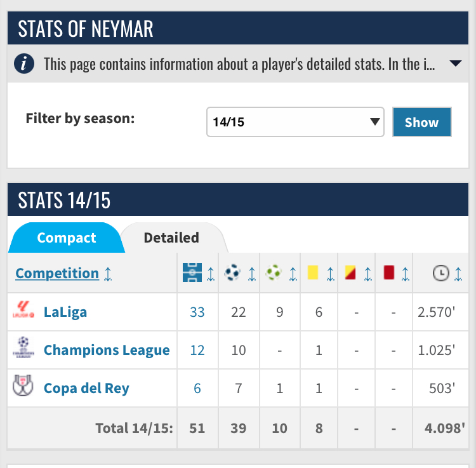Sort by matches played pitch icon
This screenshot has width=476, height=468.
point(192,273)
